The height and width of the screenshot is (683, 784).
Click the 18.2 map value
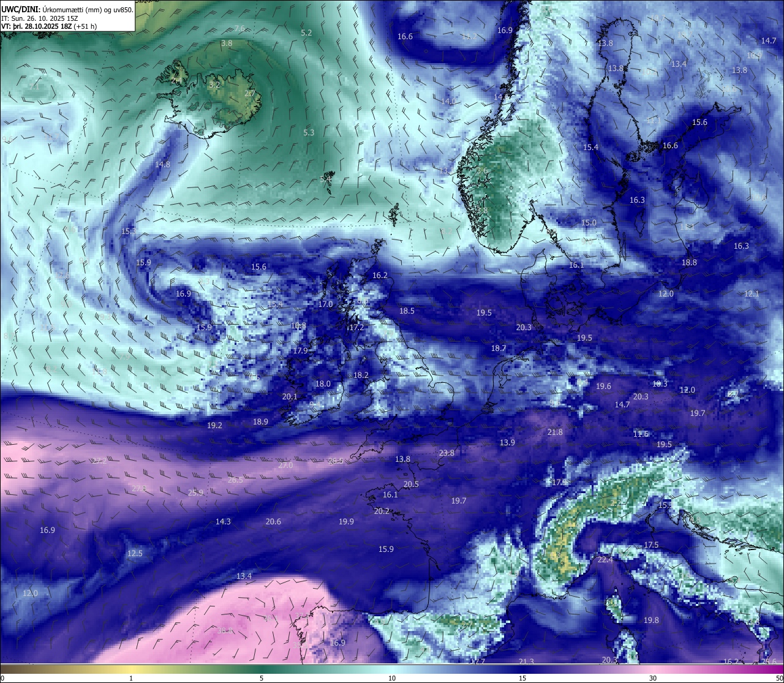tap(361, 375)
